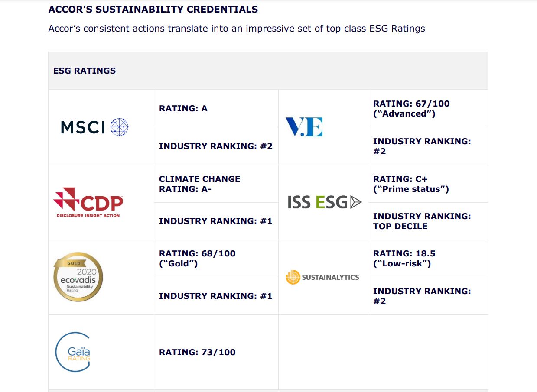Click INDUSTRY RANKING: TOP DECILE text
This screenshot has height=392, width=537.
(422, 221)
